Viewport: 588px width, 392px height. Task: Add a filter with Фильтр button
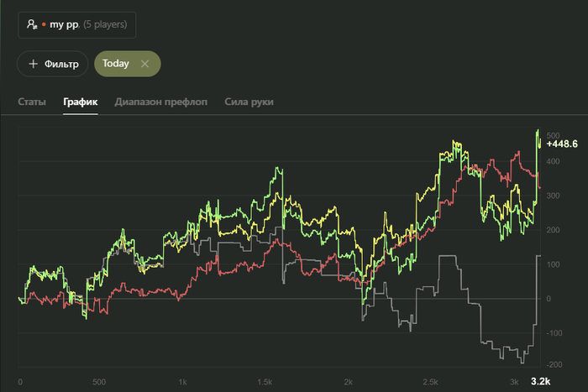click(53, 64)
